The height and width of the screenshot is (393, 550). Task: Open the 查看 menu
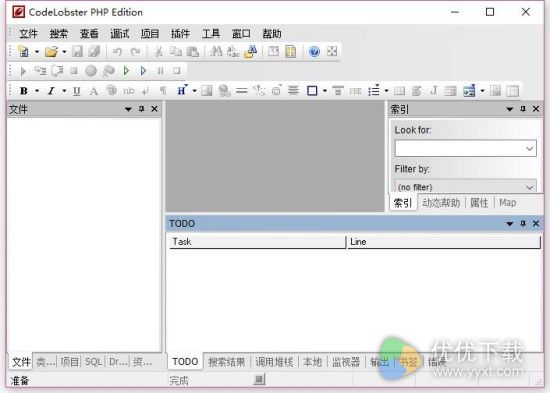(x=89, y=34)
